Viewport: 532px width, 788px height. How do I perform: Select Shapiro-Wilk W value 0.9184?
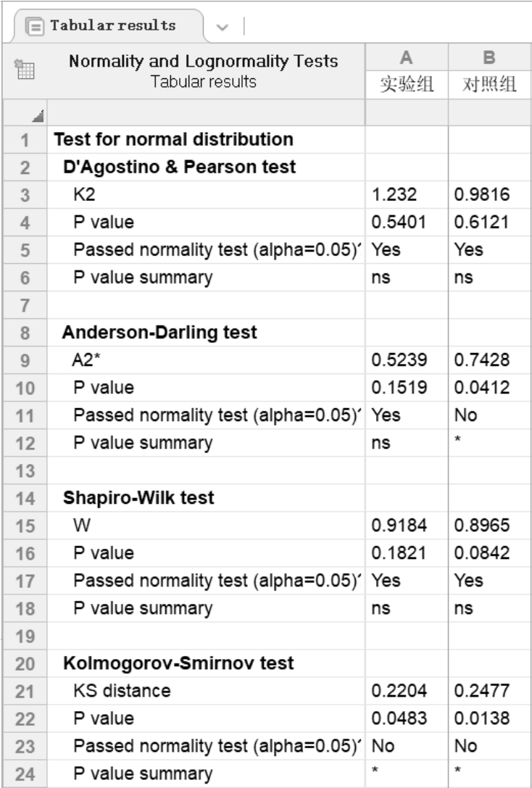(407, 525)
